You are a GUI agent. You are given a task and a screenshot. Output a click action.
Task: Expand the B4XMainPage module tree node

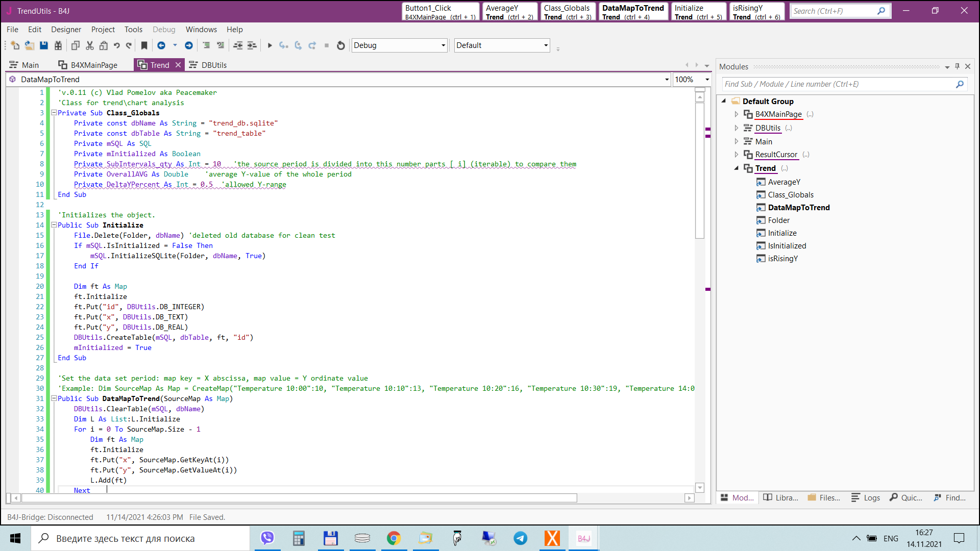[736, 114]
